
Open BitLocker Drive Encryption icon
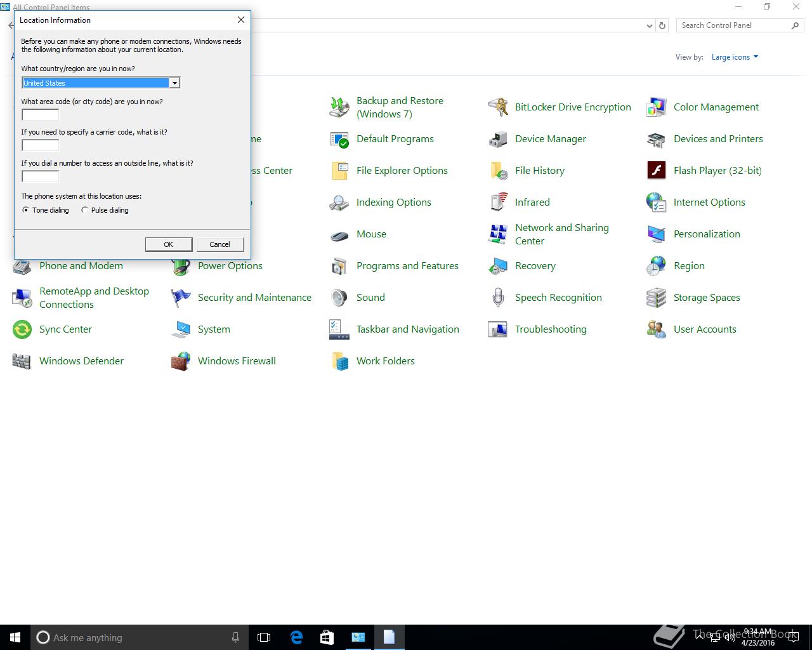pos(498,107)
